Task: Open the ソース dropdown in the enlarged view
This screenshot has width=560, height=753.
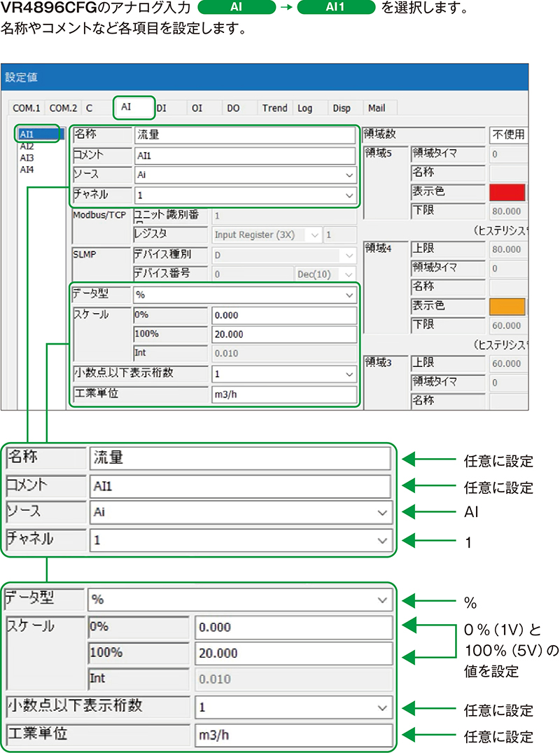Action: 241,513
